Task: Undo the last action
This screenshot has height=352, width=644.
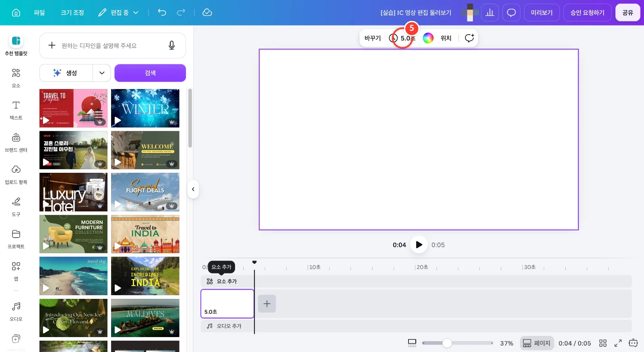Action: [162, 12]
